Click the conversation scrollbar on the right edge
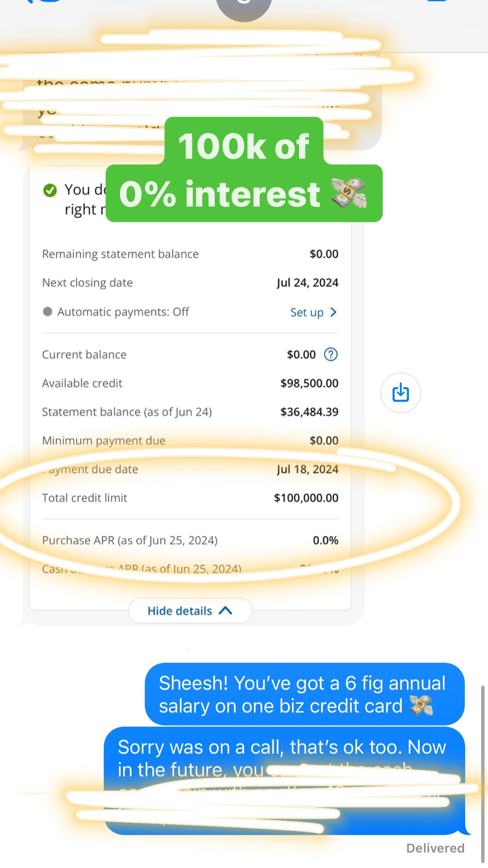 (x=483, y=761)
